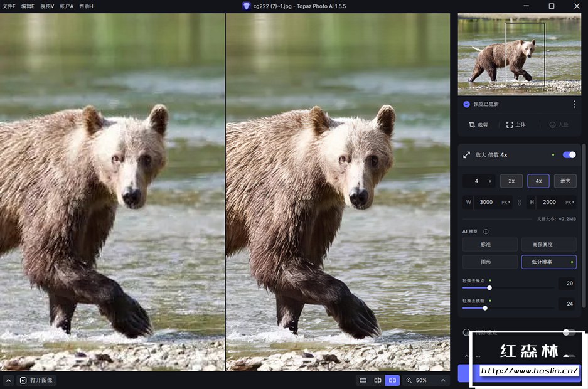Screen dimensions: 588x389
Task: Click the width input field showing 3000
Action: 486,203
